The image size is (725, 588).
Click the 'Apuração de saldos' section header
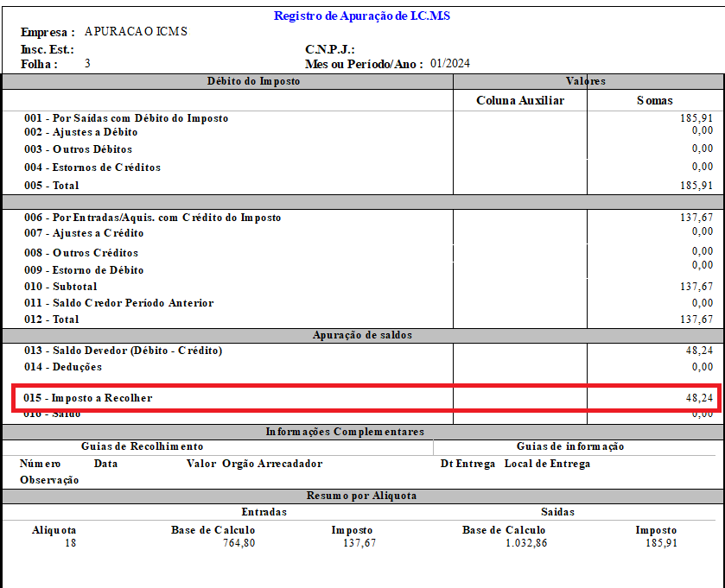[362, 335]
